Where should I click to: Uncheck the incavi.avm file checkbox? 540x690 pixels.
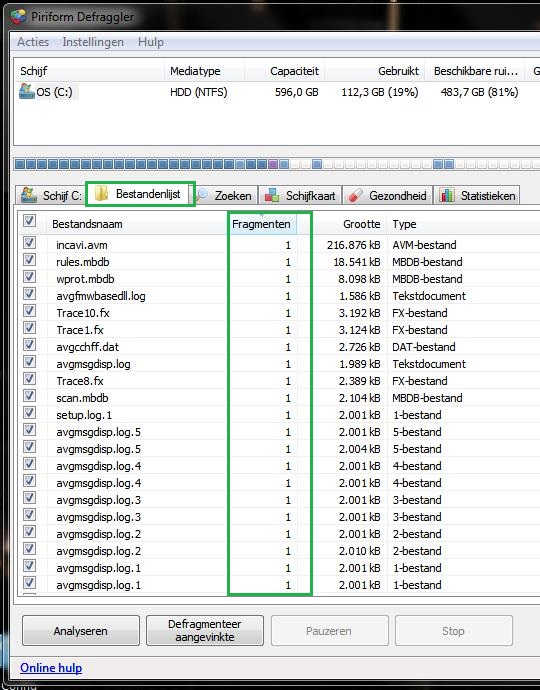[x=29, y=242]
